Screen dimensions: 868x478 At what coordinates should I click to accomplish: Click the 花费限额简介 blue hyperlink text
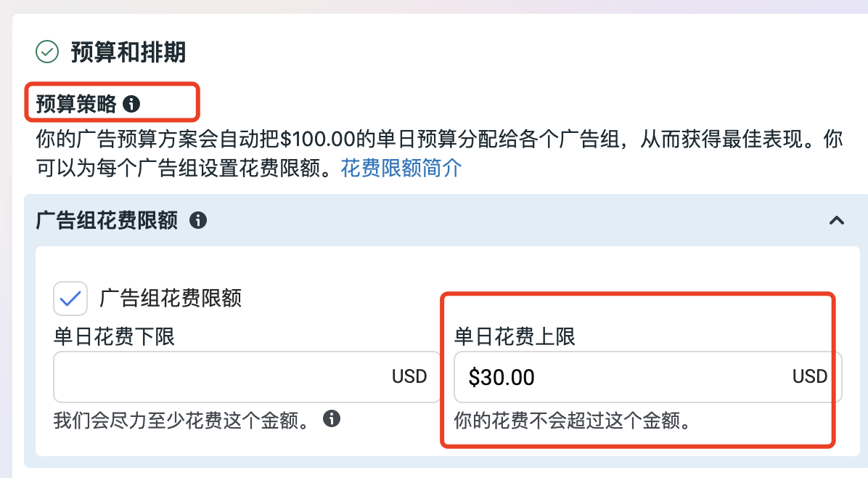400,168
